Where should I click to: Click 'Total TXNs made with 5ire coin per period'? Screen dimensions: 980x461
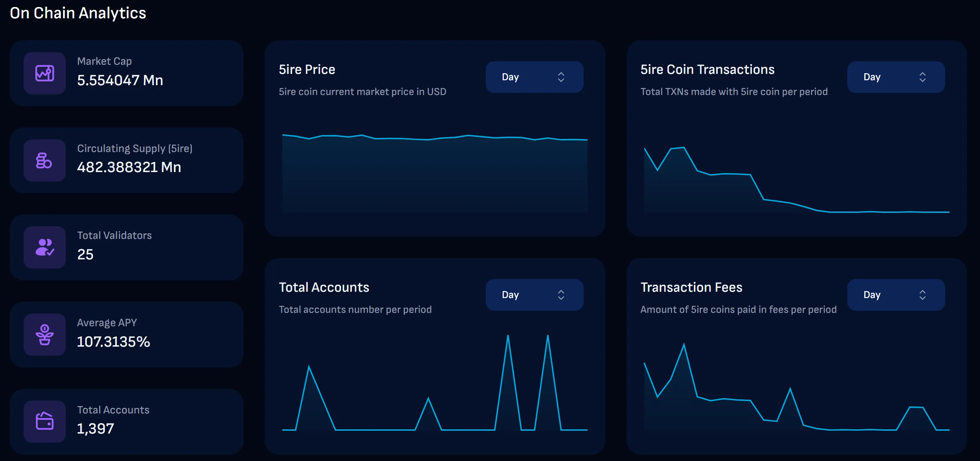click(734, 91)
